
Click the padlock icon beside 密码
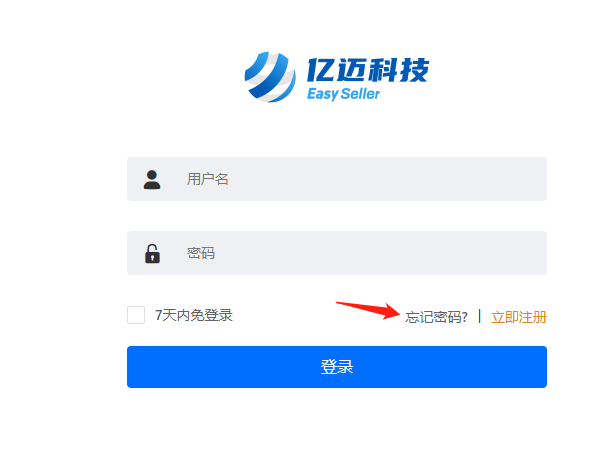[x=152, y=253]
